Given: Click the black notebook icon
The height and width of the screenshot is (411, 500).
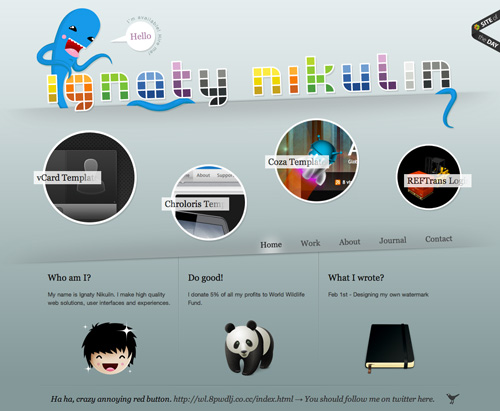Looking at the screenshot, I should click(x=390, y=347).
